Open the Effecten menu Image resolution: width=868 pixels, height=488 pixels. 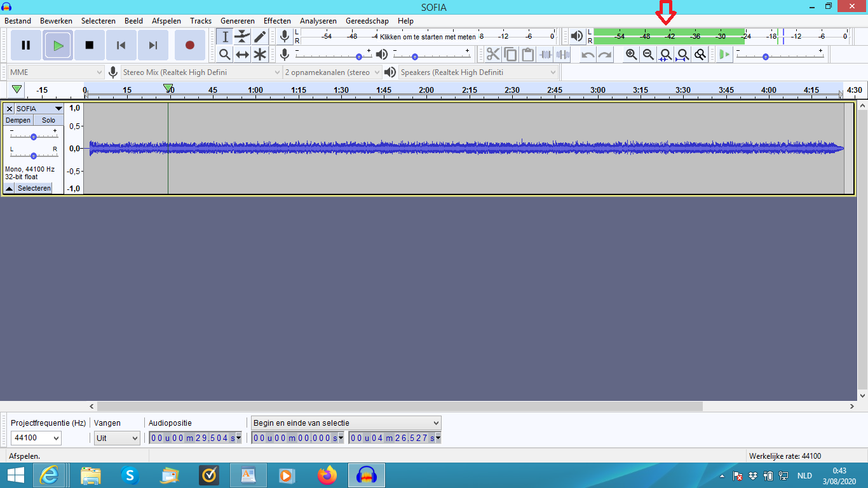277,21
